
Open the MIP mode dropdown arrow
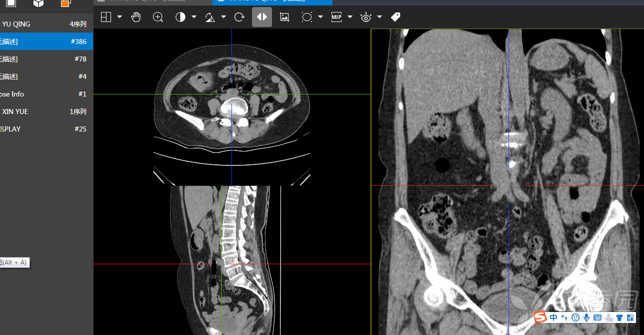click(x=350, y=17)
